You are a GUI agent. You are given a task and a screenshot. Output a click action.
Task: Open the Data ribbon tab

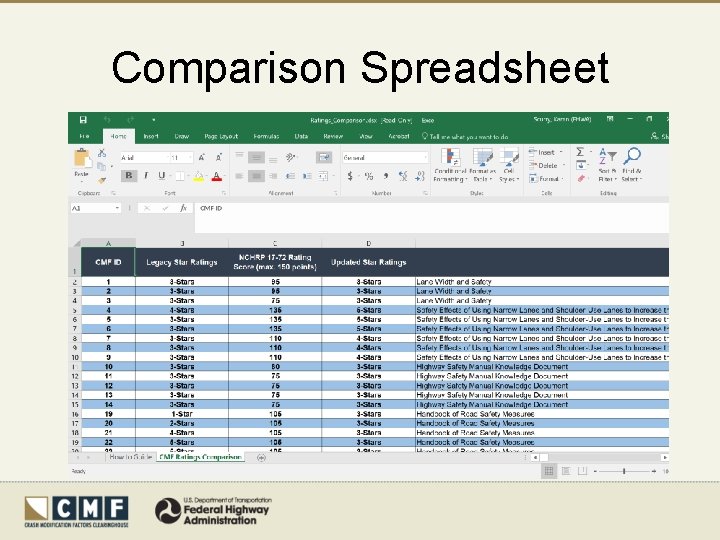pos(301,136)
